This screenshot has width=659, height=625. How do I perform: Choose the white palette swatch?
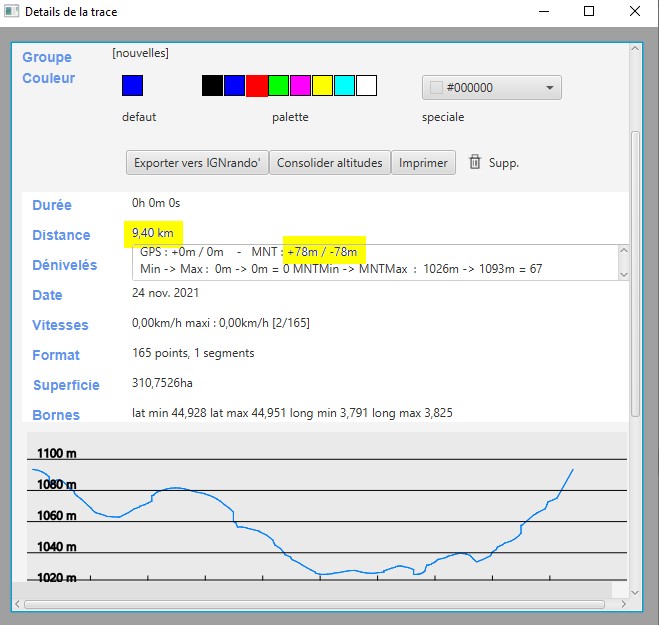pyautogui.click(x=366, y=86)
